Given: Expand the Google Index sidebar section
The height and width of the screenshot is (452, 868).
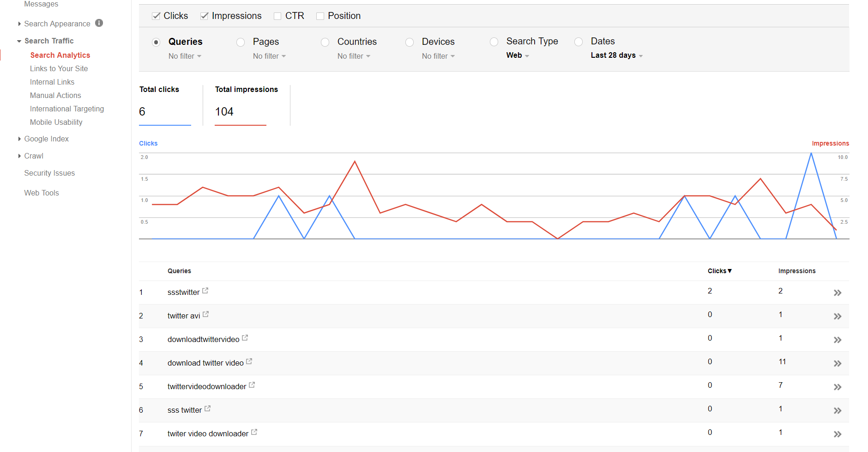Looking at the screenshot, I should (x=46, y=139).
